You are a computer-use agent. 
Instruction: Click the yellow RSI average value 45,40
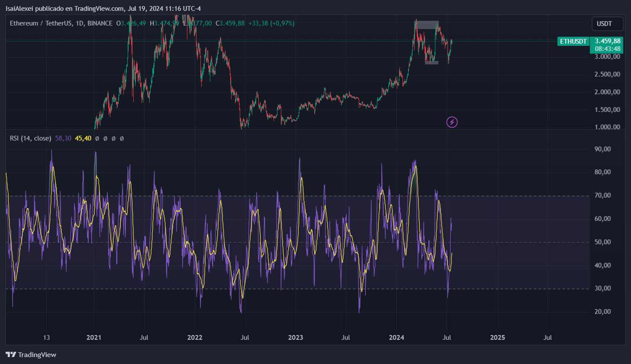(83, 138)
